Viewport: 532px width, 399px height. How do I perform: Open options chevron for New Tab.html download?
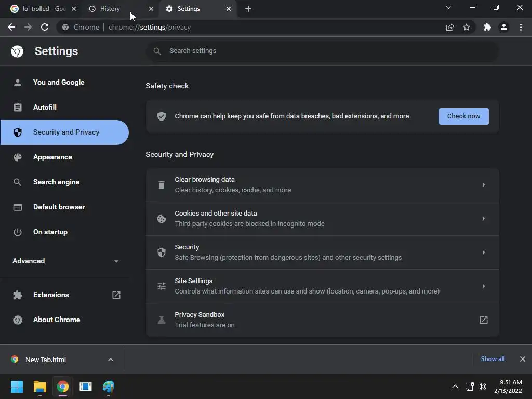coord(111,360)
